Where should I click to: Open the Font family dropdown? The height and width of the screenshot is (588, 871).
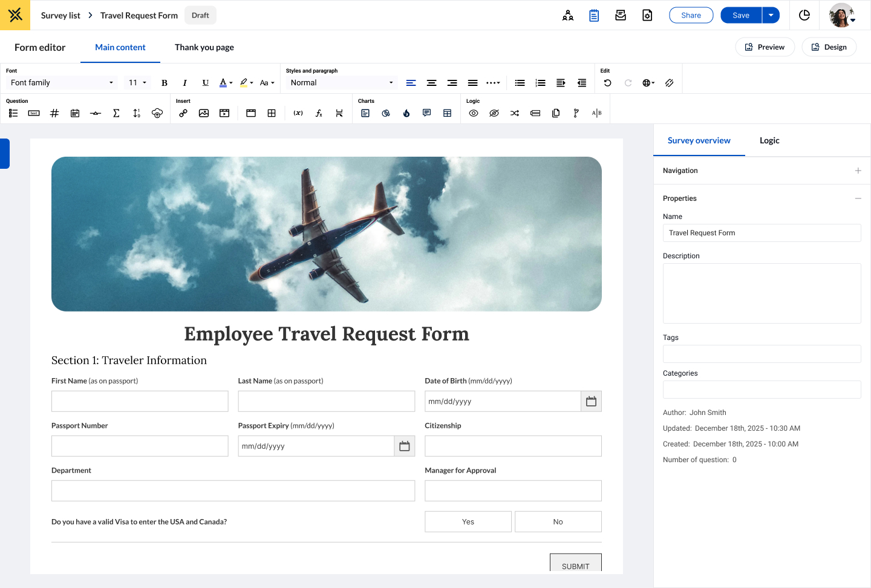click(62, 83)
